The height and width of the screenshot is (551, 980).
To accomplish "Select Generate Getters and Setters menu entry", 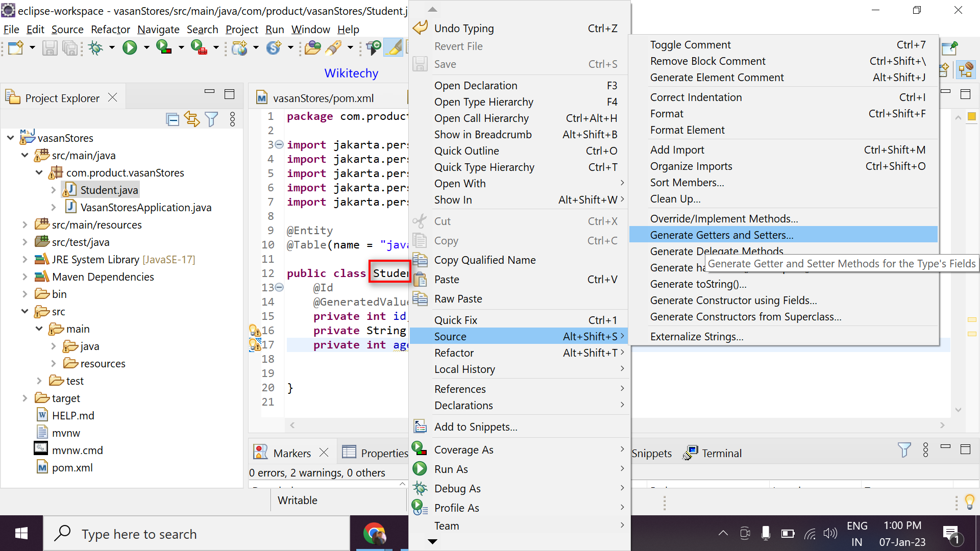I will pyautogui.click(x=721, y=235).
